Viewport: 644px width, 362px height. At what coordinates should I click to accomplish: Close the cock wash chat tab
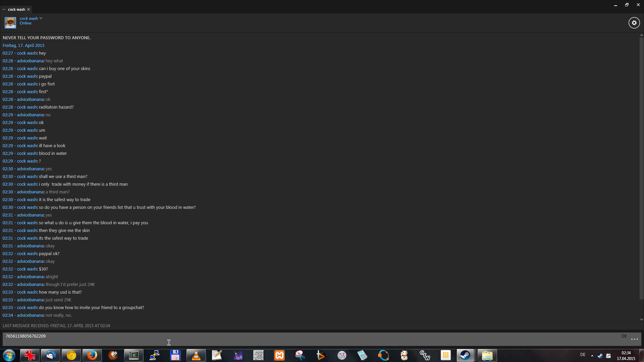[29, 9]
